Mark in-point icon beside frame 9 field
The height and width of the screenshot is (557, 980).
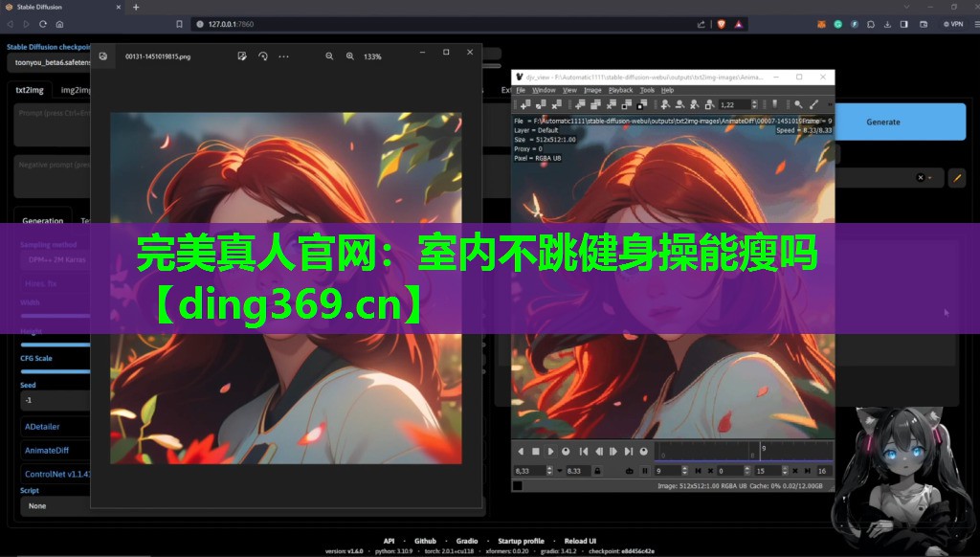coord(698,471)
